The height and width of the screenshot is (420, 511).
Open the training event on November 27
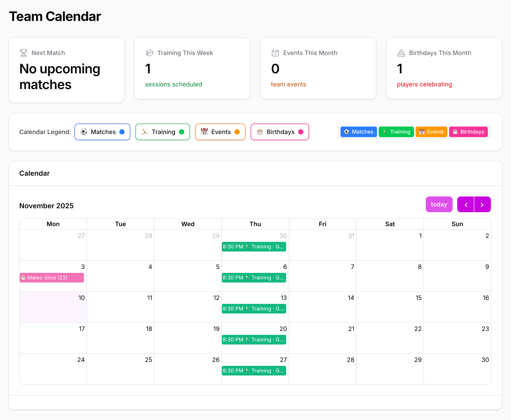[254, 371]
